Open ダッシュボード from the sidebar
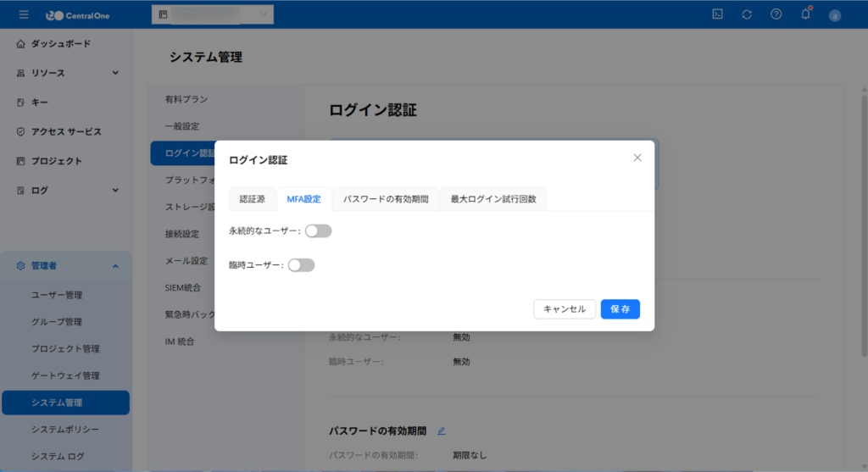Screen dimensions: 868x472 59,44
